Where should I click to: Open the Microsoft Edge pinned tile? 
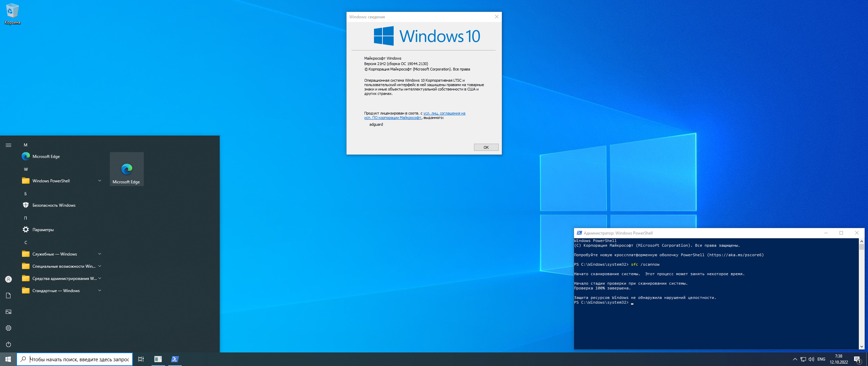[x=126, y=169]
